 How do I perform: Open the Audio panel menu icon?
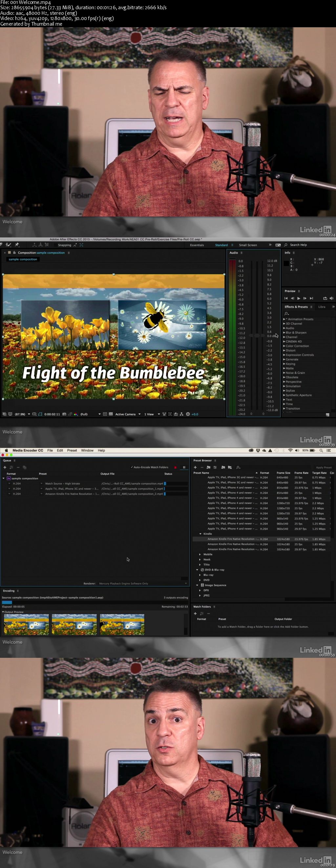241,253
